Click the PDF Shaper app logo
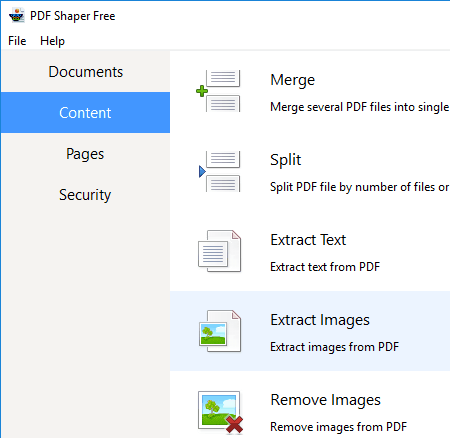Viewport: 450px width, 438px height. point(17,16)
